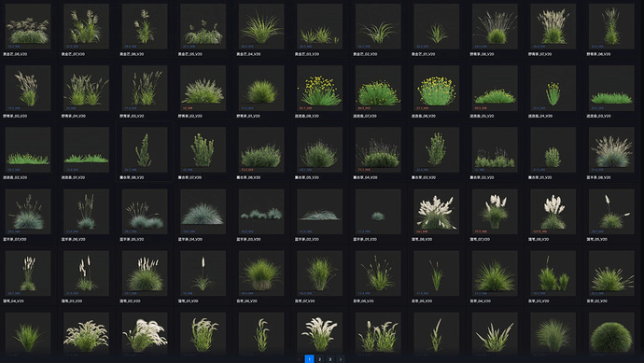
Task: Open the 蒲苇_04_V20 thumbnail
Action: pos(28,273)
